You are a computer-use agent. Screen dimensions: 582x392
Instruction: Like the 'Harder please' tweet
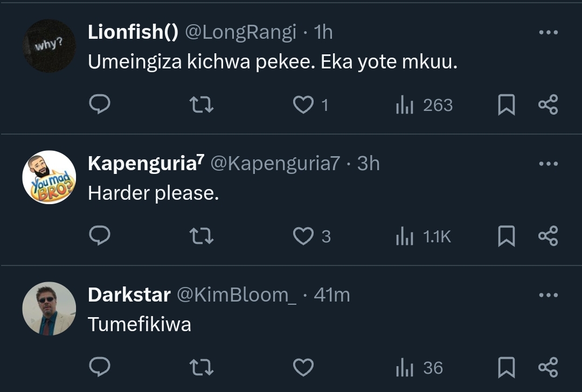[303, 236]
